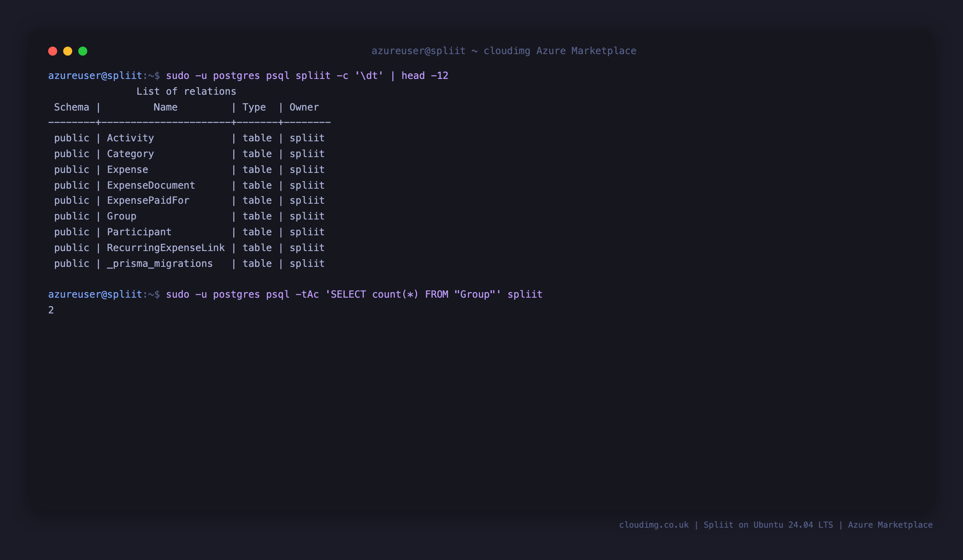Click the 'azureuser@spliit' prompt on the second command
Viewport: 963px width, 560px height.
[x=95, y=294]
